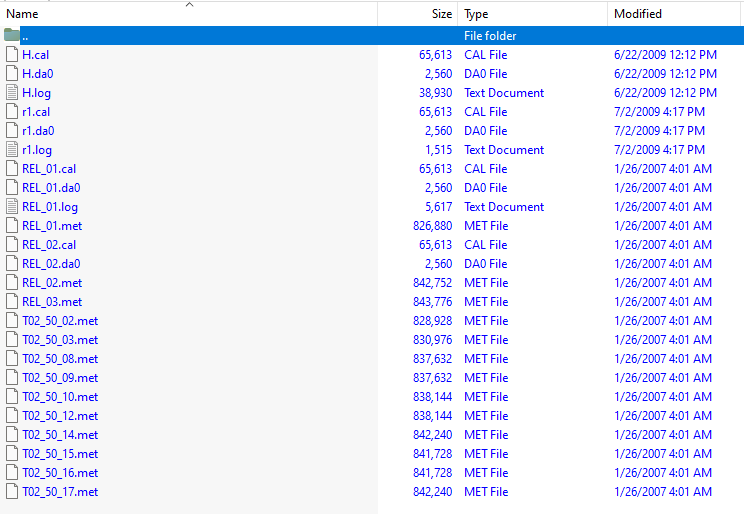This screenshot has width=744, height=514.
Task: Sort by the Modified column header
Action: (x=638, y=14)
